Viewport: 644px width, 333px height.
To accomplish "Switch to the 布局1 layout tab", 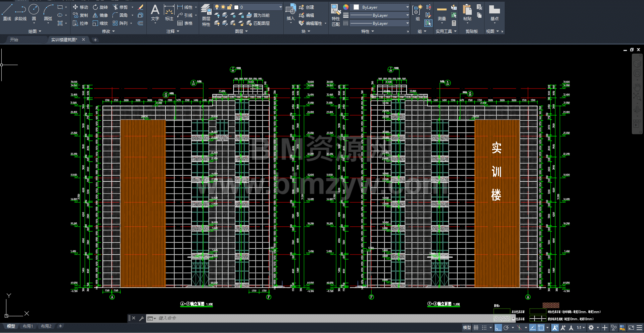I will [28, 326].
